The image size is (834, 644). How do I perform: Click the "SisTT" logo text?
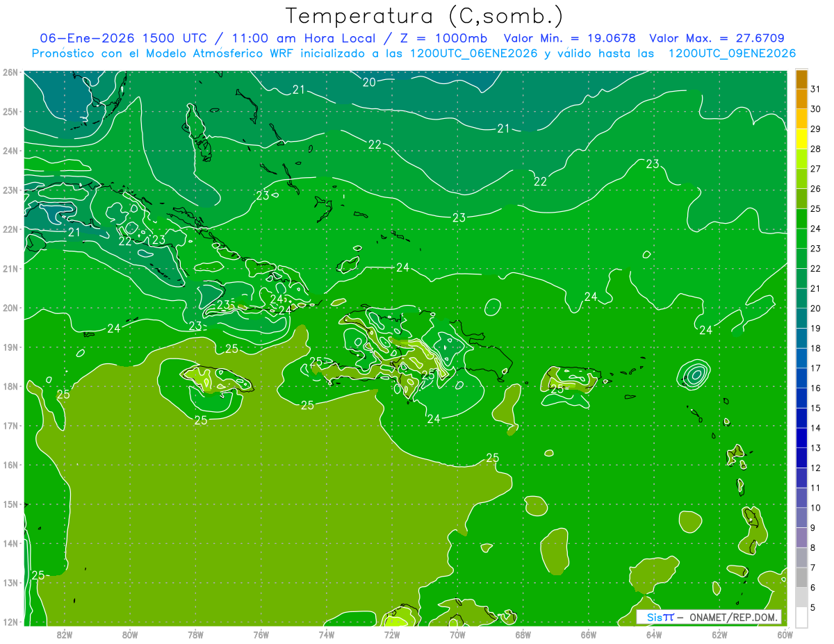point(660,617)
